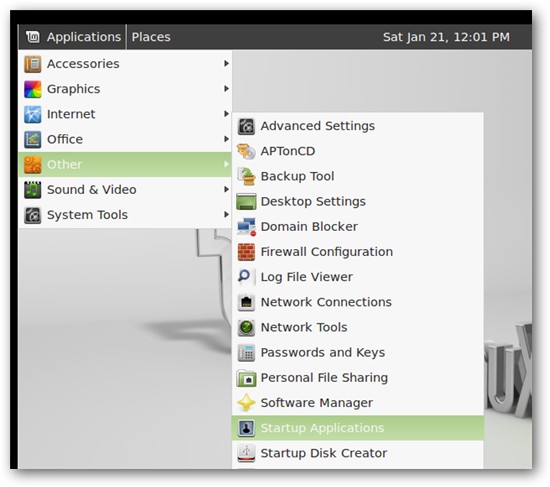Open Firewall Configuration from the submenu

(358, 252)
